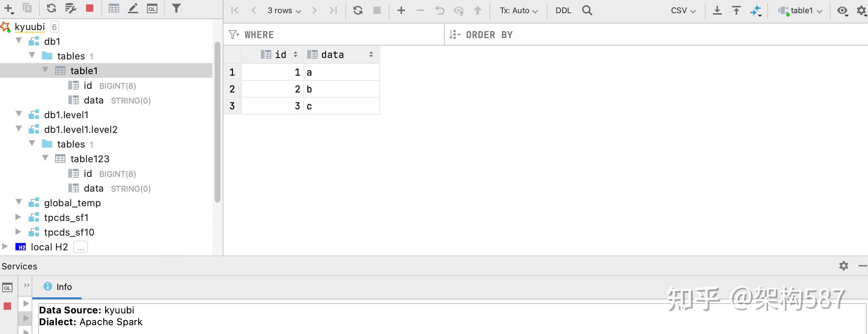The width and height of the screenshot is (868, 334).
Task: Open the 3 rows page size dropdown
Action: pyautogui.click(x=284, y=11)
